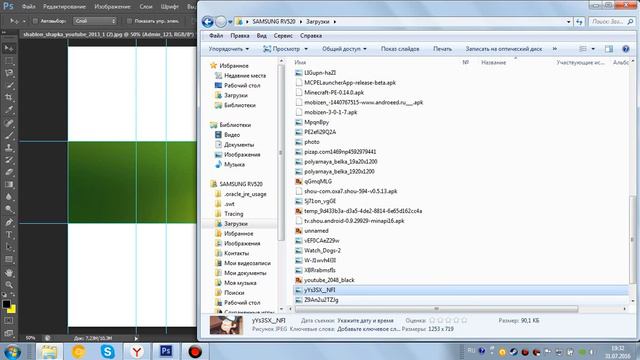Open Photoshop's Слои menu
Viewport: 640px width, 360px height.
click(146, 7)
